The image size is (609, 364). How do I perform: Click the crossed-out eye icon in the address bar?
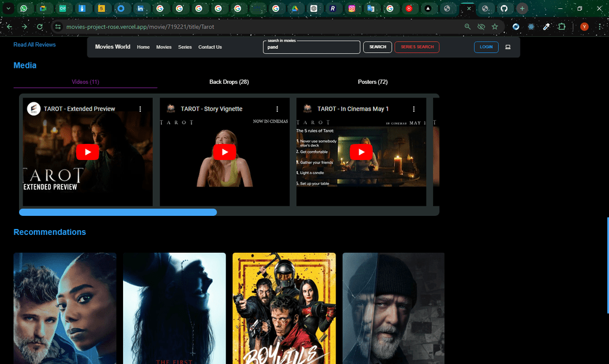click(481, 27)
